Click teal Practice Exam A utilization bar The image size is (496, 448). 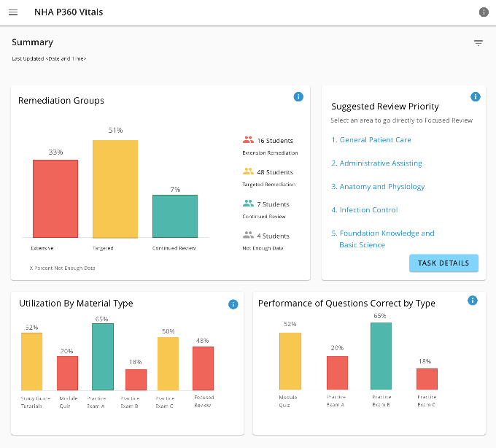coord(103,357)
